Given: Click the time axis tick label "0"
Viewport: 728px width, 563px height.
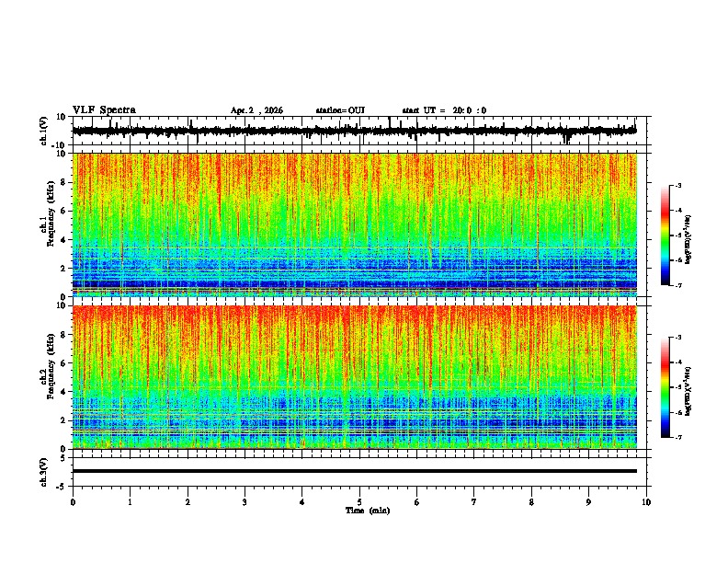Looking at the screenshot, I should point(73,502).
